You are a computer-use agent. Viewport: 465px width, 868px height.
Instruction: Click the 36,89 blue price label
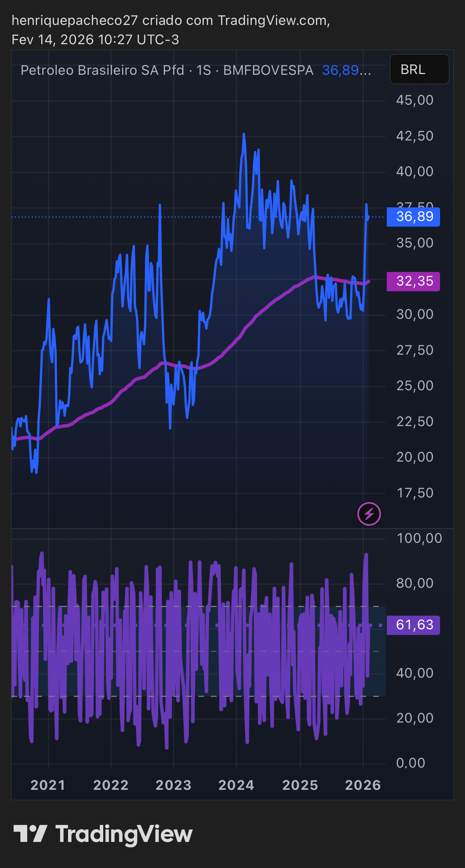tap(413, 217)
